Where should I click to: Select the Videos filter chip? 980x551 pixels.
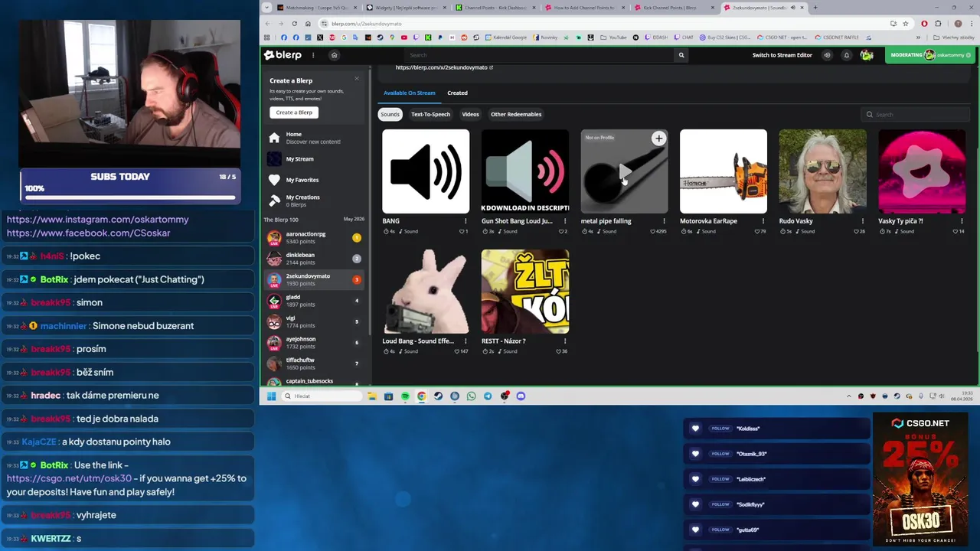(470, 114)
